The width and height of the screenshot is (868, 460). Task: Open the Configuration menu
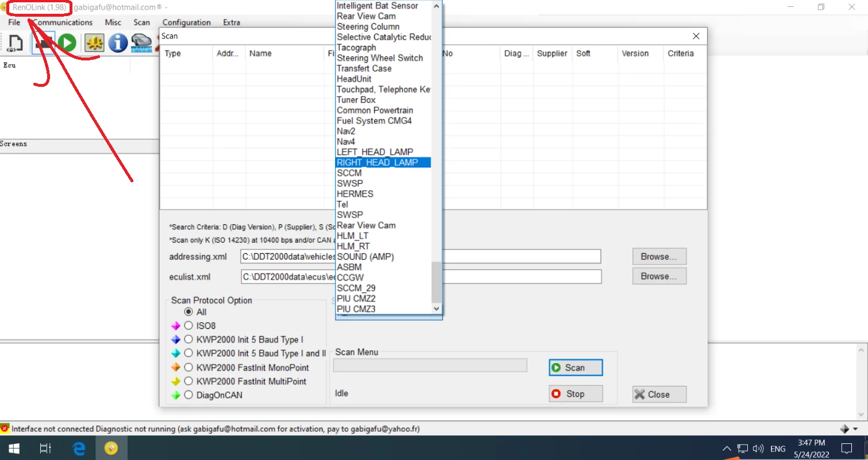coord(186,22)
